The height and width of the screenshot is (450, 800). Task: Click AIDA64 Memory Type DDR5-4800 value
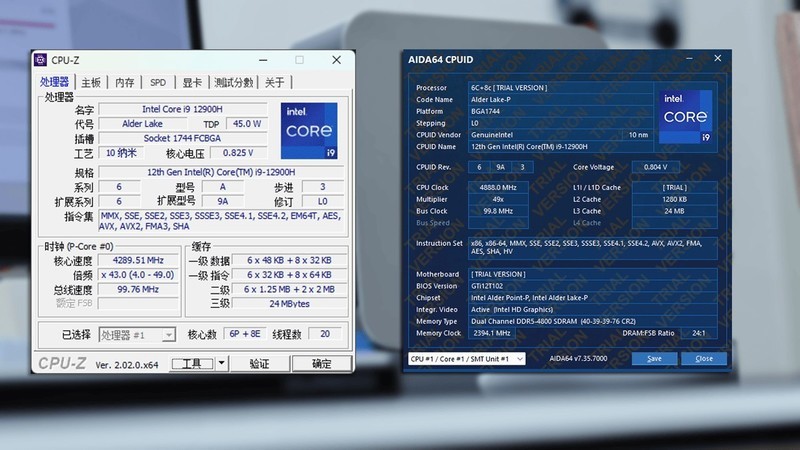pos(593,321)
